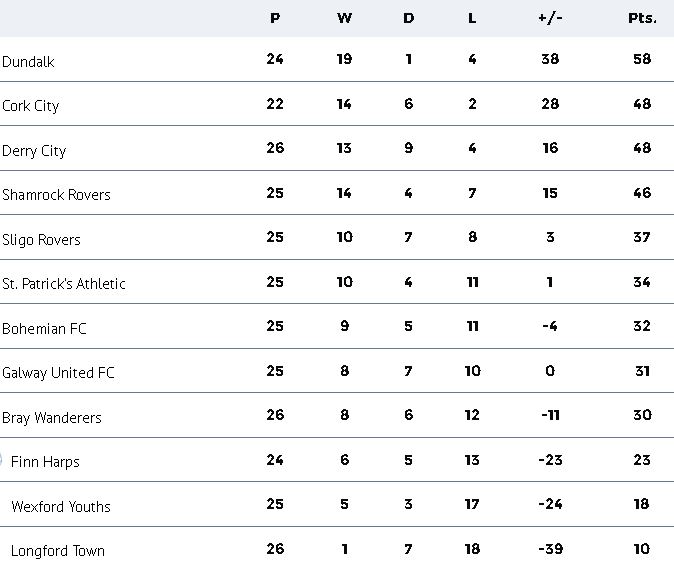
Task: Click Longford Town's -39 goal difference
Action: click(550, 549)
